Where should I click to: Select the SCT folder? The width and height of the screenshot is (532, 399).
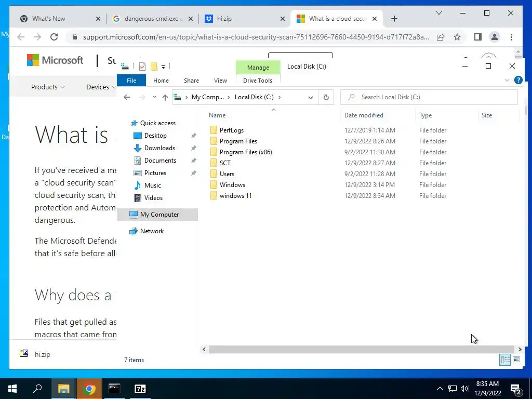coord(225,163)
